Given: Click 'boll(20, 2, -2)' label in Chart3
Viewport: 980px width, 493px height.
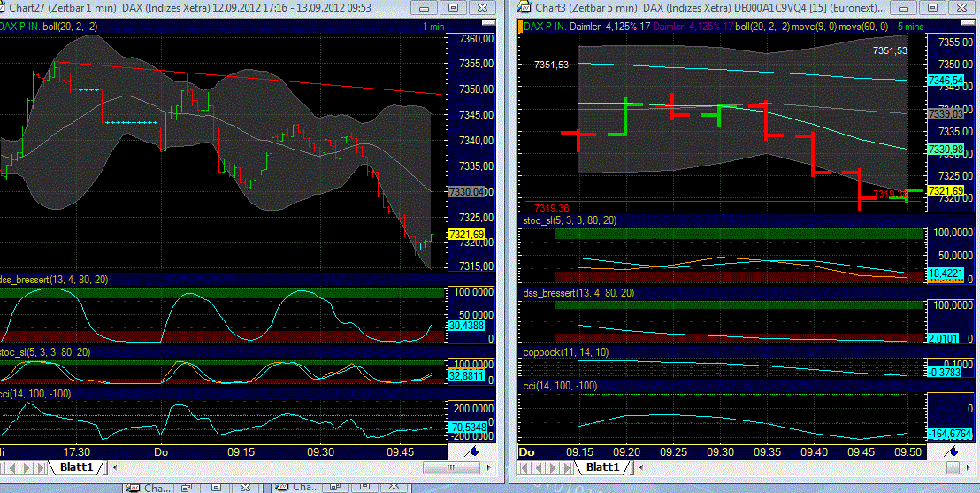Looking at the screenshot, I should pos(763,27).
